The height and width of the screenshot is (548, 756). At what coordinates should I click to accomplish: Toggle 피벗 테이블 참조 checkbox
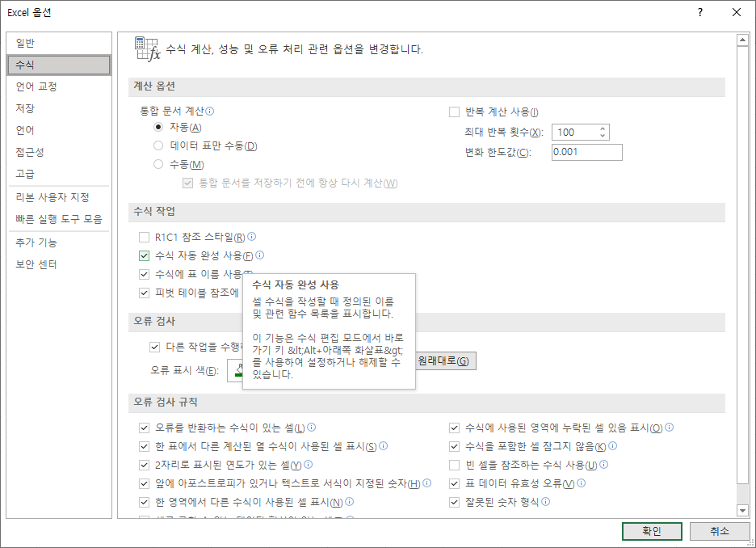point(144,293)
